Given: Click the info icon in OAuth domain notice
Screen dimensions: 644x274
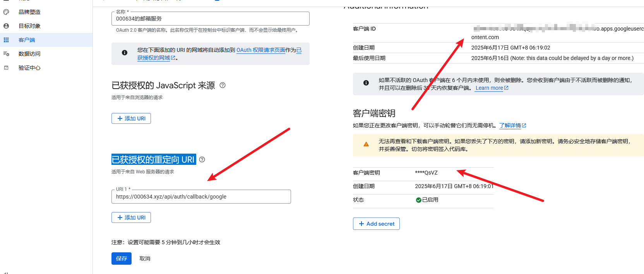Looking at the screenshot, I should (125, 53).
